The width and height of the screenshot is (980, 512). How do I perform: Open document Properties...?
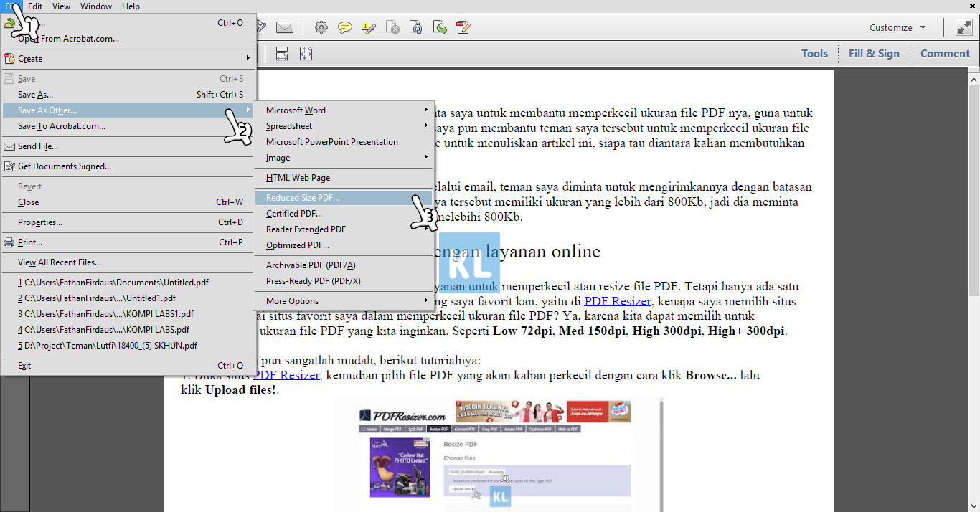tap(128, 222)
